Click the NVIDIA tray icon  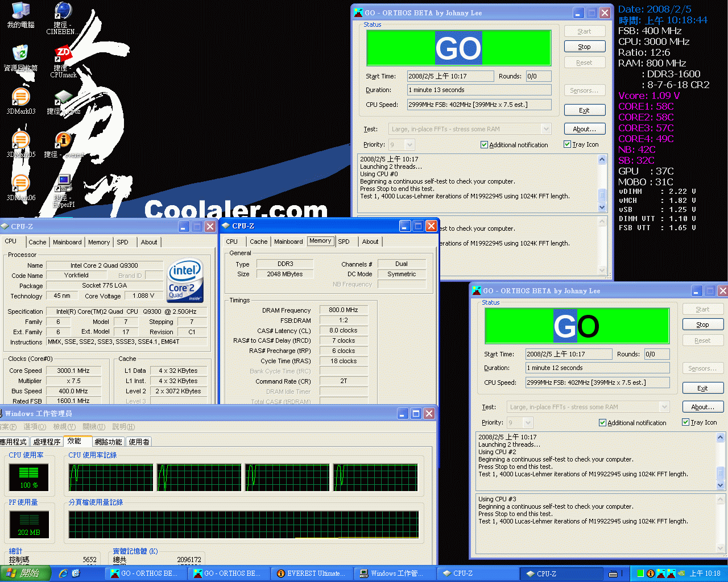click(x=681, y=573)
